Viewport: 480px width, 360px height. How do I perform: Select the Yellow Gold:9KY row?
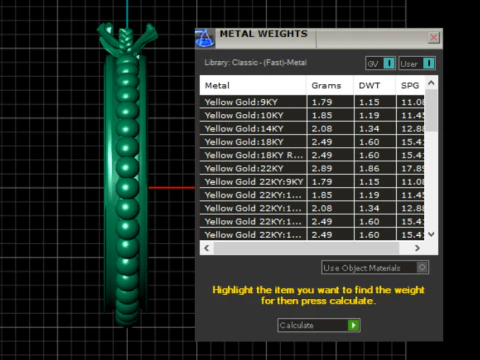tap(312, 102)
